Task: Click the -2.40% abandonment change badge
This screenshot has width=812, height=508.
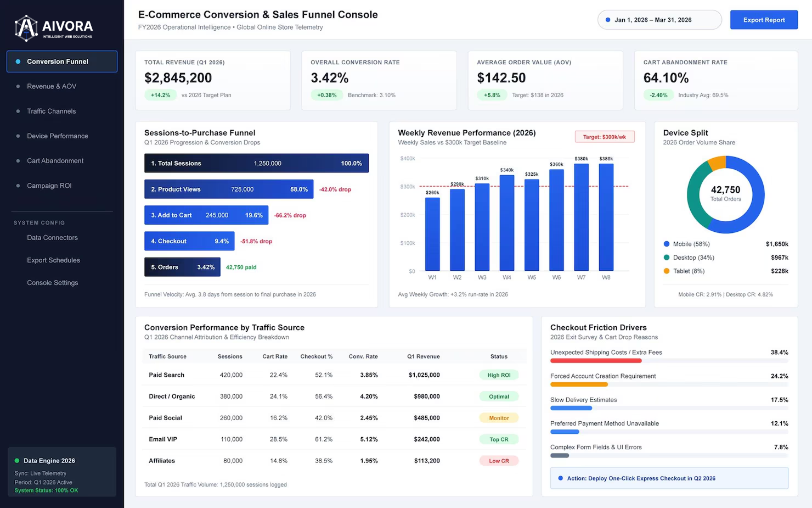Action: click(658, 95)
